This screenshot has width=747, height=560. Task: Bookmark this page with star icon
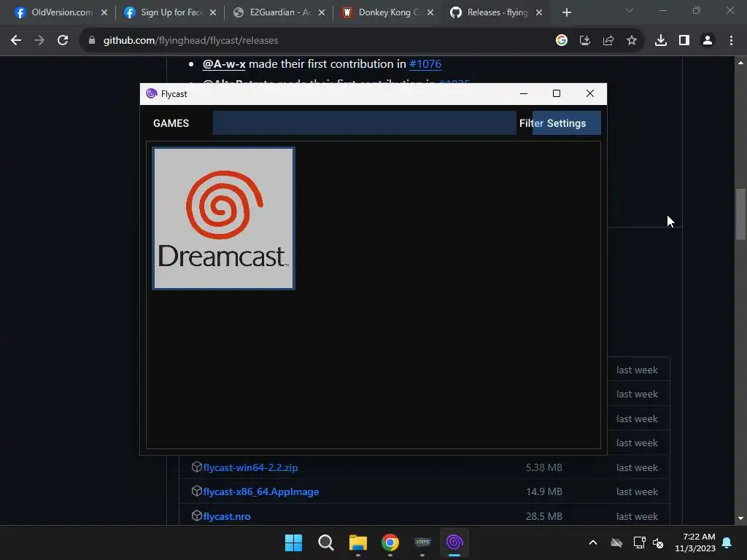[632, 41]
